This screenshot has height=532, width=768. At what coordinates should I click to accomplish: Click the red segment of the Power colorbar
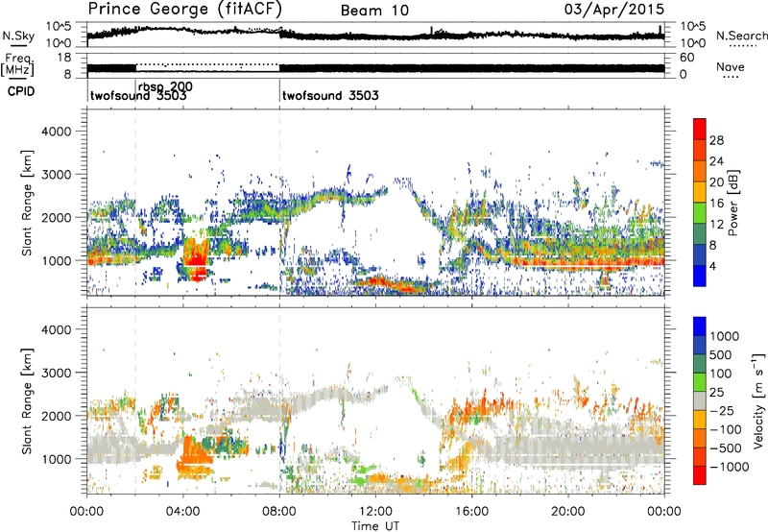point(700,129)
